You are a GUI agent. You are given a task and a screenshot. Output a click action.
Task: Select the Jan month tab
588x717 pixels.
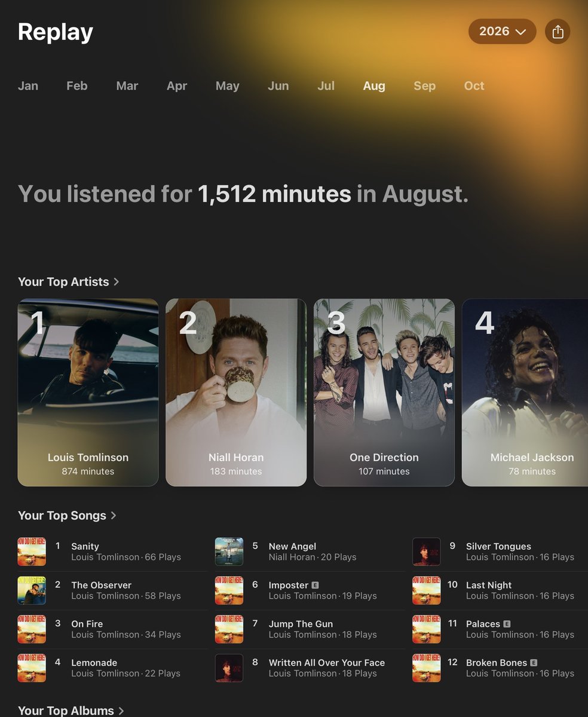pos(28,85)
